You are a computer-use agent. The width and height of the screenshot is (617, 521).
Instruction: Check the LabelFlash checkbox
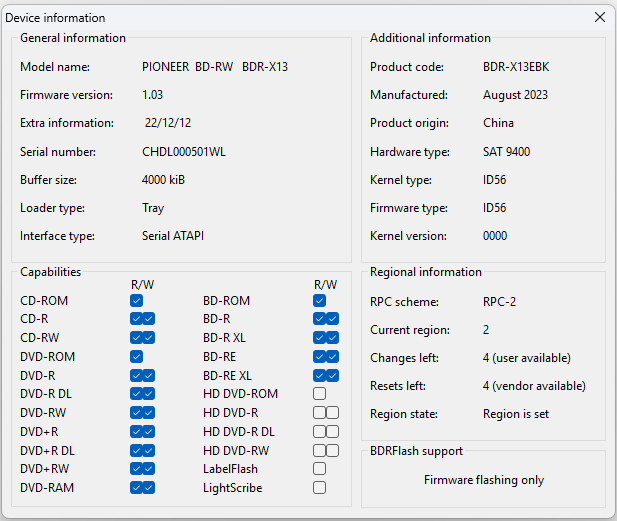[x=320, y=469]
